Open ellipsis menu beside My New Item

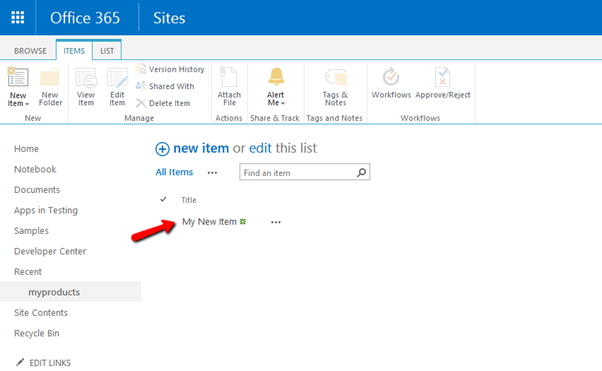(x=276, y=222)
